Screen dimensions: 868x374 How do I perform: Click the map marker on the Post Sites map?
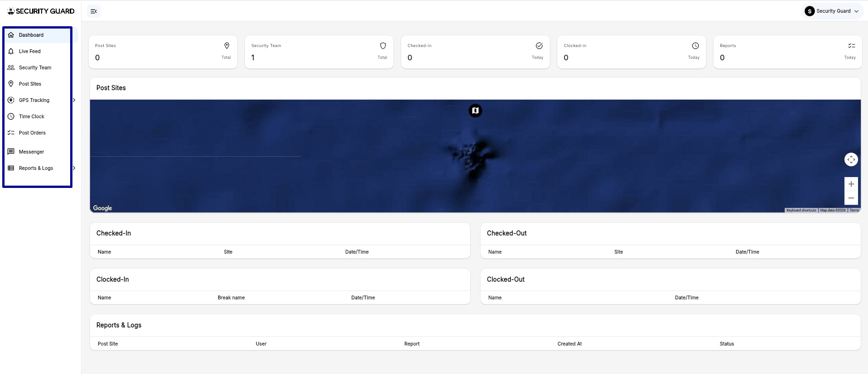click(x=475, y=110)
